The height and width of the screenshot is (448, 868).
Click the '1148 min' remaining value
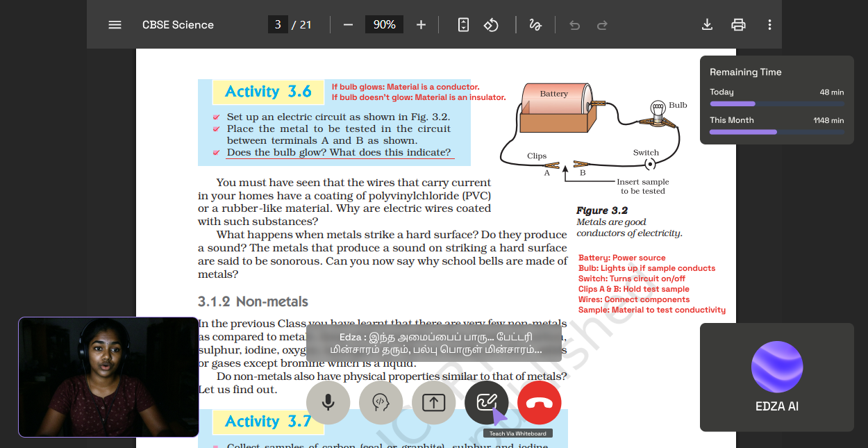pos(828,120)
